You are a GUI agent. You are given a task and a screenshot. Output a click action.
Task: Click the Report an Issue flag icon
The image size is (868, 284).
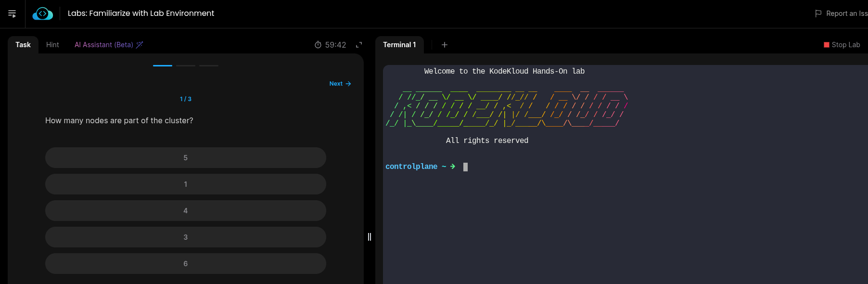point(818,13)
